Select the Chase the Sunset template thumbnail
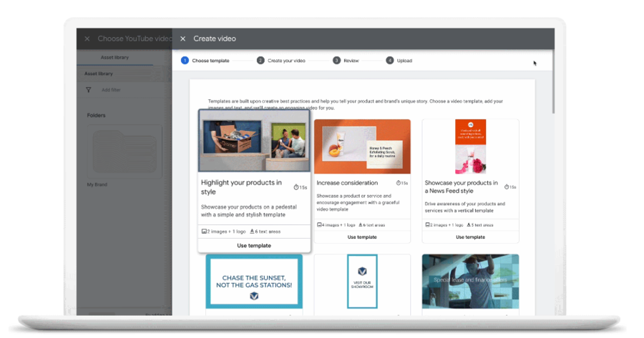Viewport: 644px width, 338px height. pyautogui.click(x=254, y=283)
